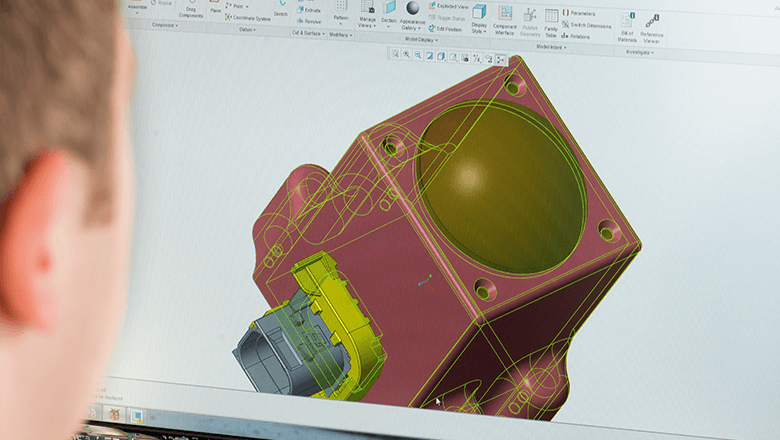Select the Coordinate System tool
This screenshot has height=440, width=780.
248,18
